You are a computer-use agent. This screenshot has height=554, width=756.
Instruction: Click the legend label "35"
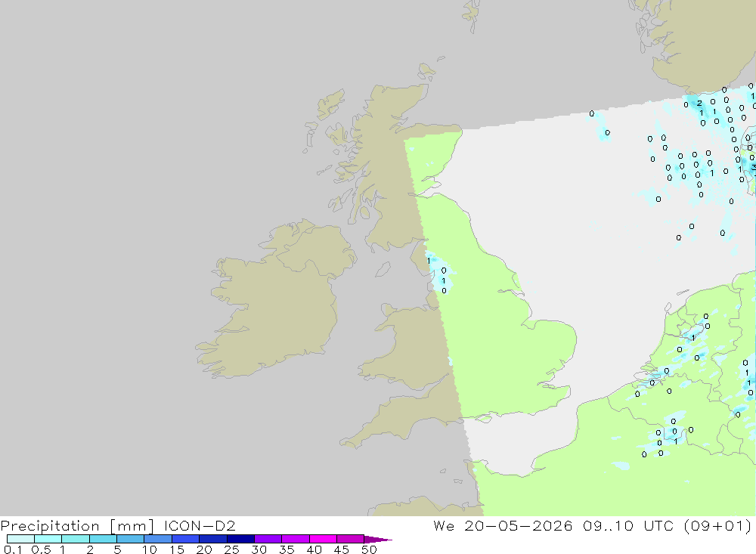(287, 549)
